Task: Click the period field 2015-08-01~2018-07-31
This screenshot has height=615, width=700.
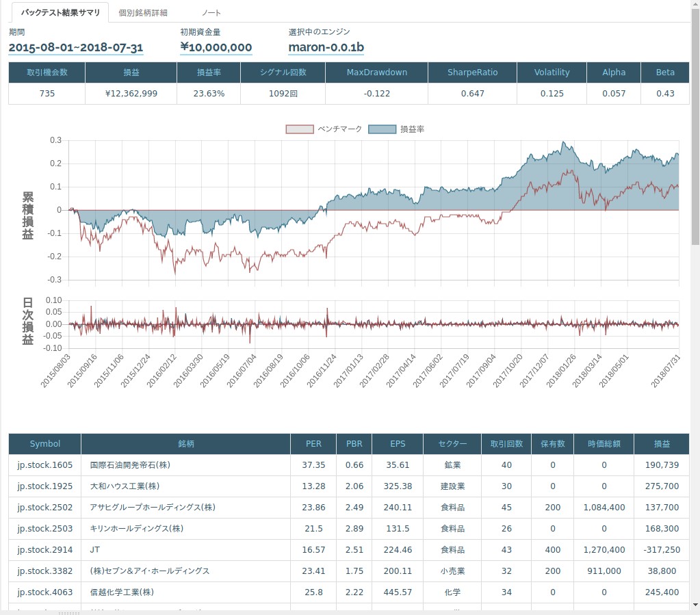Action: pyautogui.click(x=76, y=47)
